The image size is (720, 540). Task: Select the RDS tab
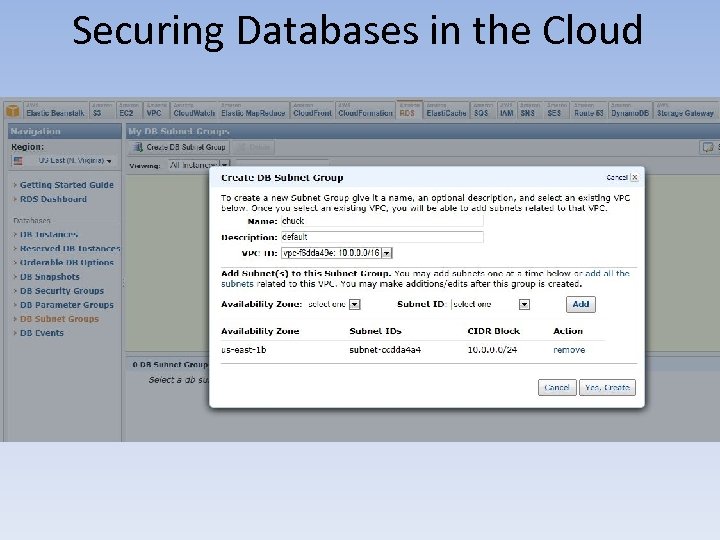click(x=409, y=110)
